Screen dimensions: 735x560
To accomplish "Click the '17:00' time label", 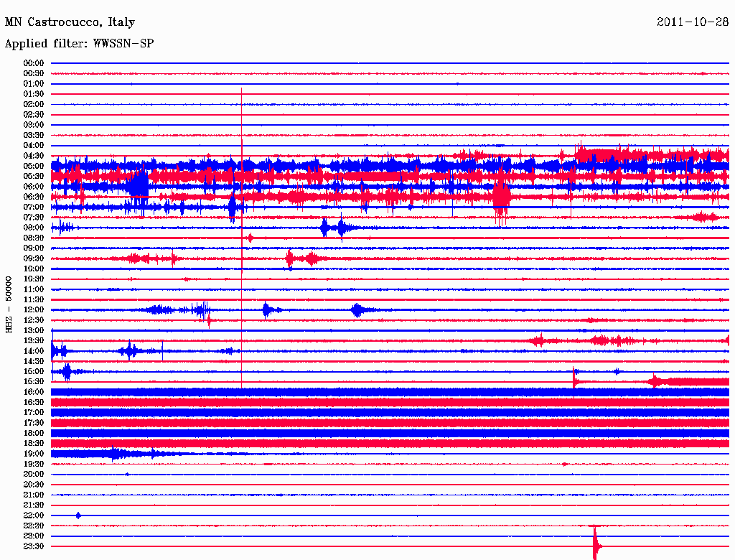I will [34, 412].
